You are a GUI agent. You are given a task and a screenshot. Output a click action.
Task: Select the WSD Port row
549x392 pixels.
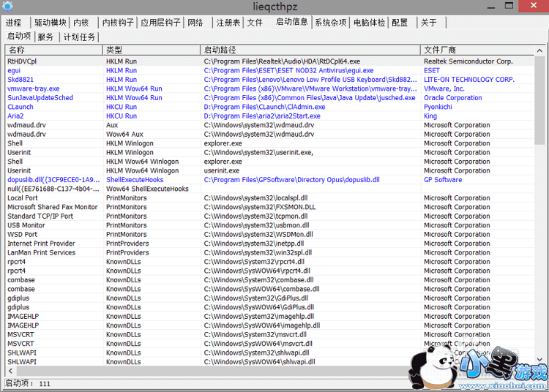tap(269, 234)
